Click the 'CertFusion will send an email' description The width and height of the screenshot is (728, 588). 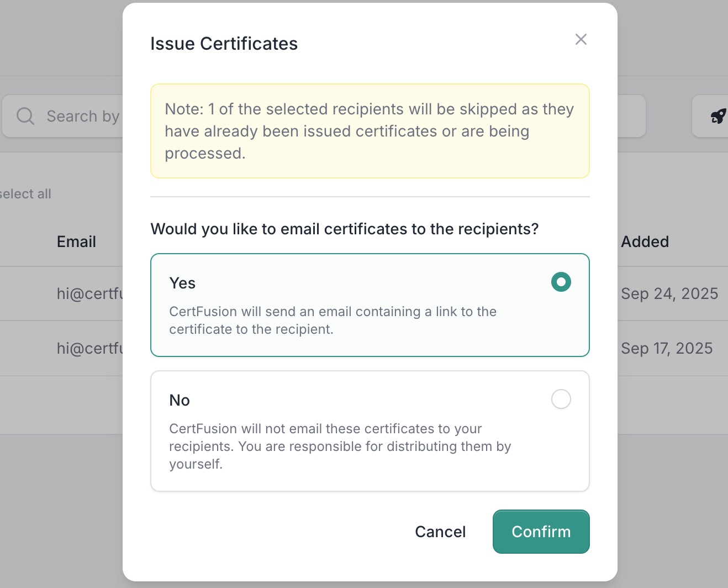(x=333, y=320)
